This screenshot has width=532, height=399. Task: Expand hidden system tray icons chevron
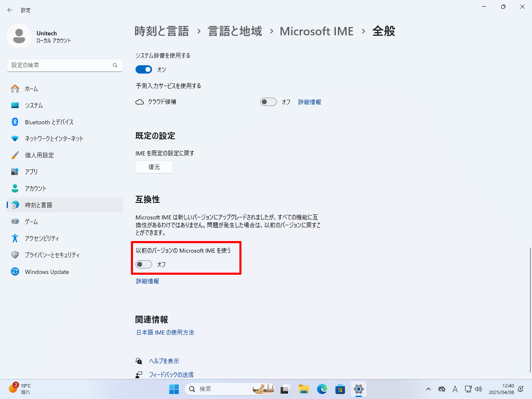(429, 389)
